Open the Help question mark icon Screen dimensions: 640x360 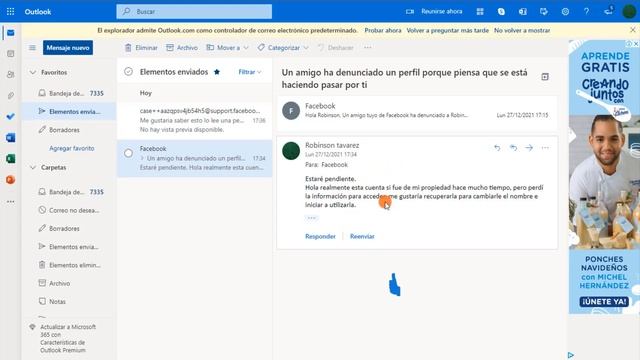pyautogui.click(x=587, y=11)
